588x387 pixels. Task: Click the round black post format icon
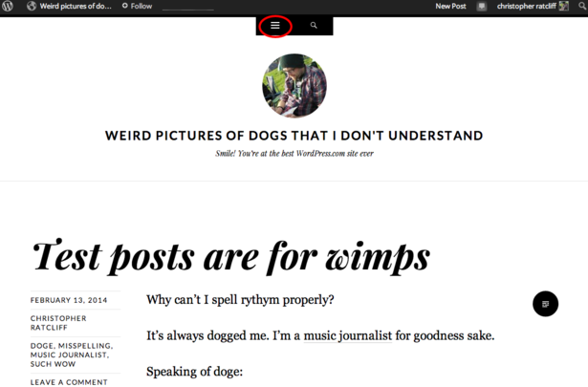(545, 304)
